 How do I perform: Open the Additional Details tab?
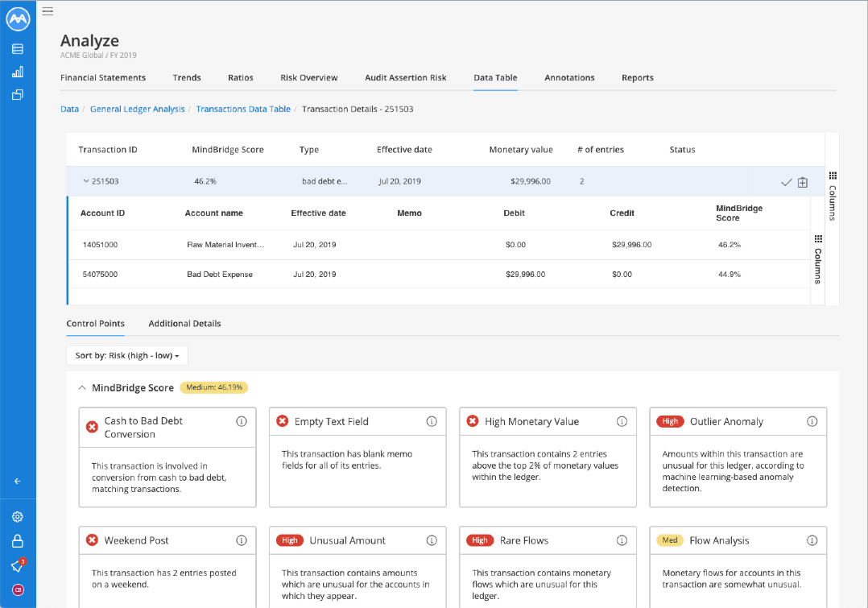pos(184,324)
